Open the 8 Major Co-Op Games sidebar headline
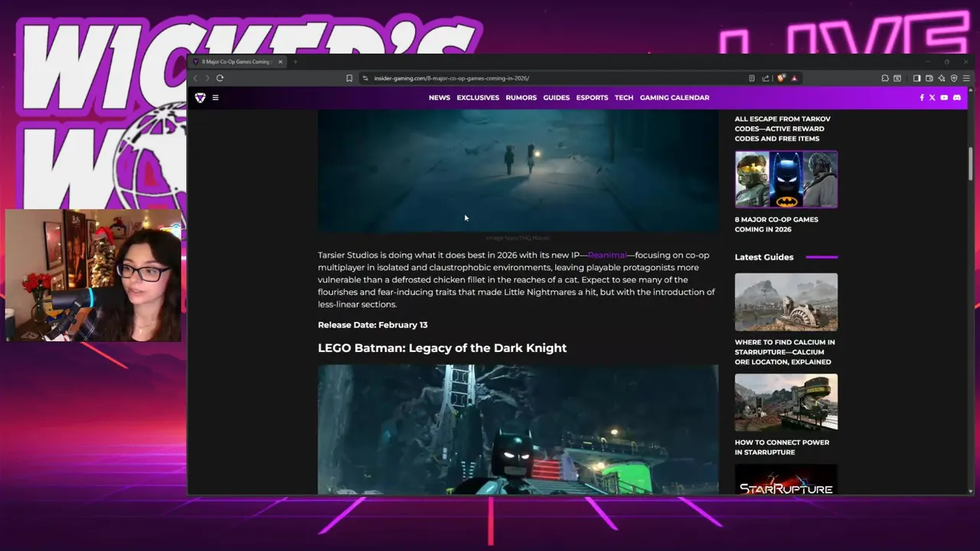The image size is (980, 551). click(x=776, y=224)
